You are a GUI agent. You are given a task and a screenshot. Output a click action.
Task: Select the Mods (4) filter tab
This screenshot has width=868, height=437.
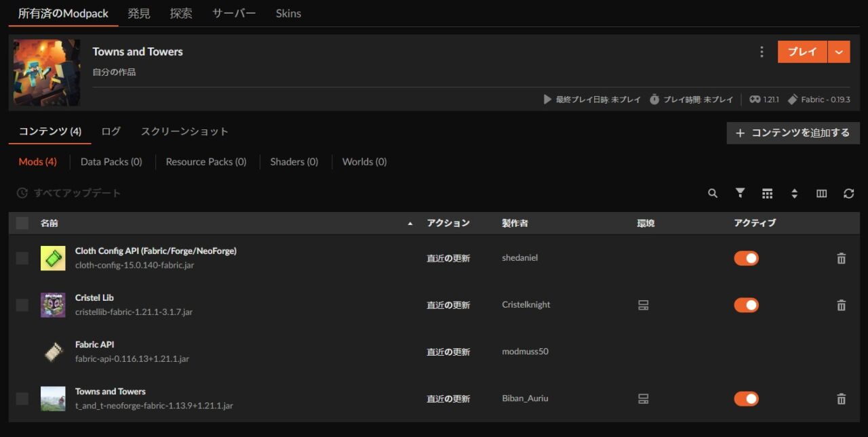click(x=37, y=162)
